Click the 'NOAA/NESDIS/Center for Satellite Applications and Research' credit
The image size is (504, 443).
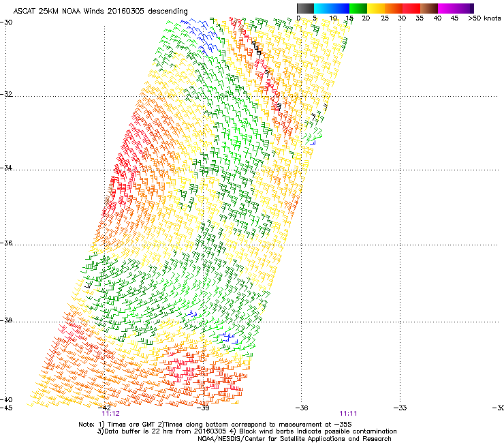pyautogui.click(x=294, y=439)
